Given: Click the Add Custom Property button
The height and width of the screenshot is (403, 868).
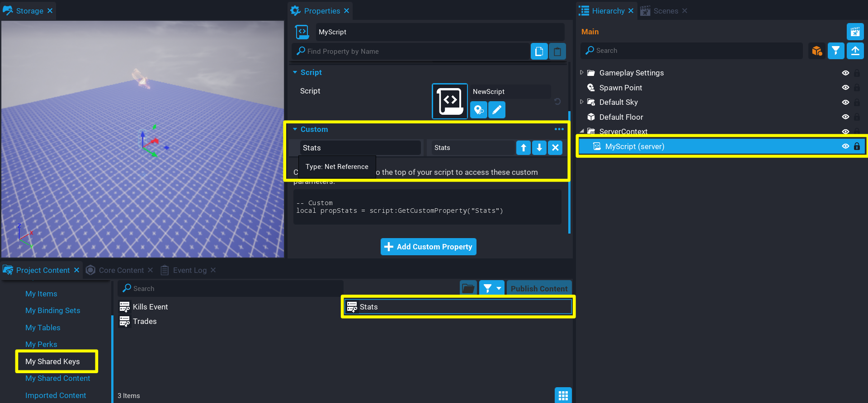Looking at the screenshot, I should 428,247.
